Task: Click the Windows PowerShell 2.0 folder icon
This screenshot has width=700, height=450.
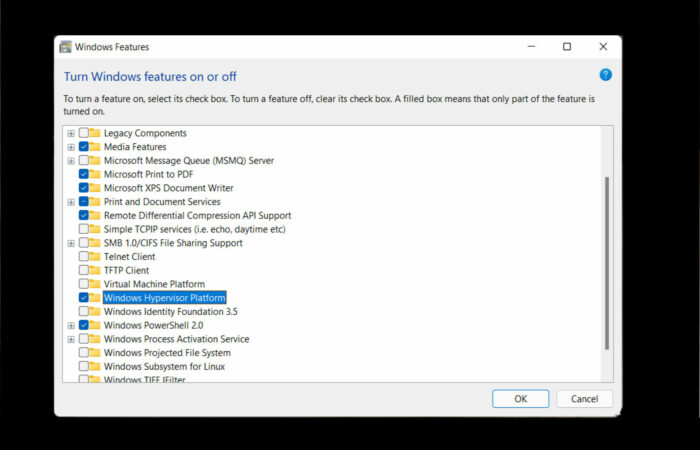Action: pos(95,325)
